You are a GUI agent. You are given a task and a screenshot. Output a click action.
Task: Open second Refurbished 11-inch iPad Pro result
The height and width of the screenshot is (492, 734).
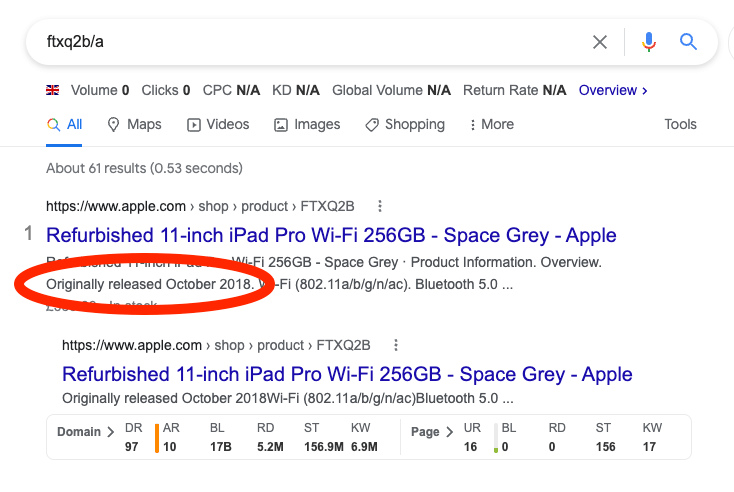[x=347, y=374]
